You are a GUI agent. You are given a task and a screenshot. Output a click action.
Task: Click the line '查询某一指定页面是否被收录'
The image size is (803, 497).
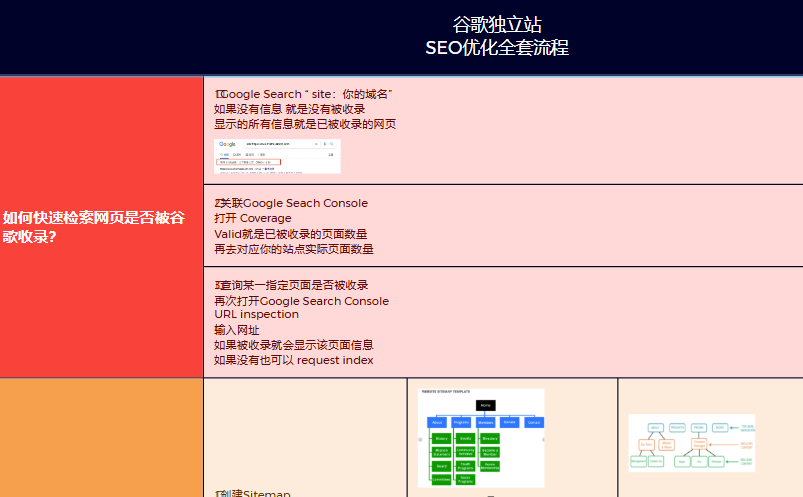point(291,285)
